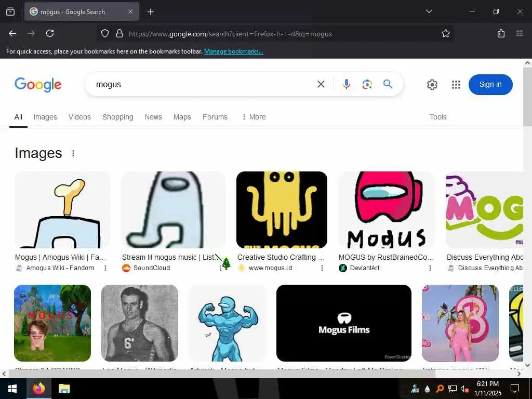
Task: Go back with the back arrow
Action: pyautogui.click(x=12, y=33)
